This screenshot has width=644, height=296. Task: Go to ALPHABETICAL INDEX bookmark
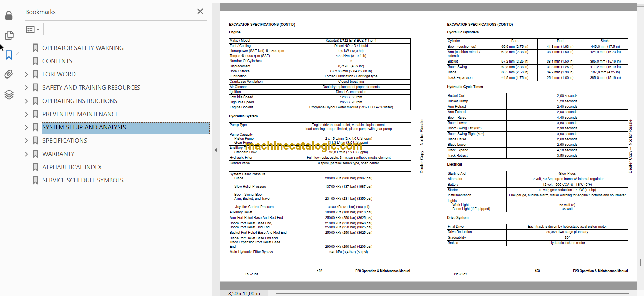point(72,167)
